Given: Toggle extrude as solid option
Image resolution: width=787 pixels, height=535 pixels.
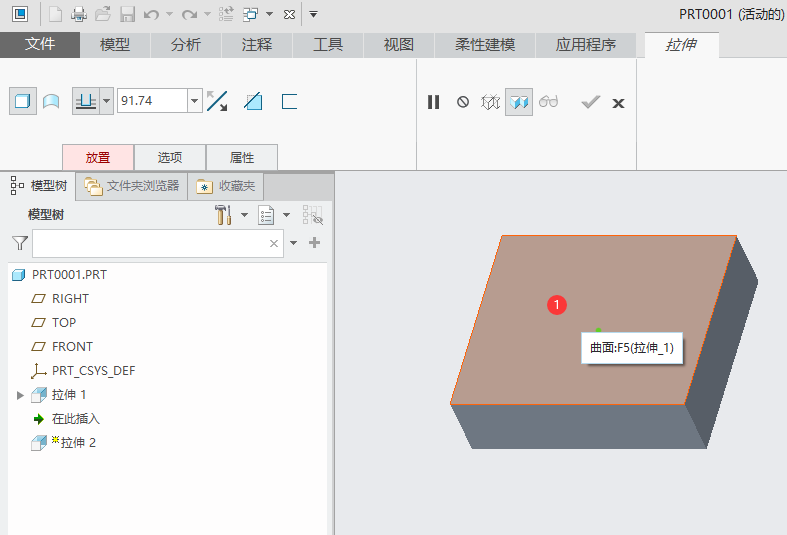Looking at the screenshot, I should click(x=22, y=101).
